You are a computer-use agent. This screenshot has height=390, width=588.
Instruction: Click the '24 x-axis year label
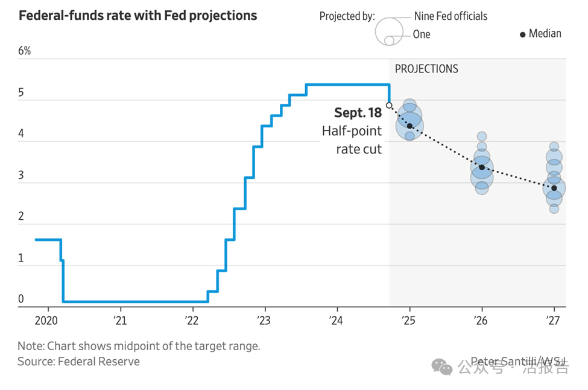(x=336, y=320)
